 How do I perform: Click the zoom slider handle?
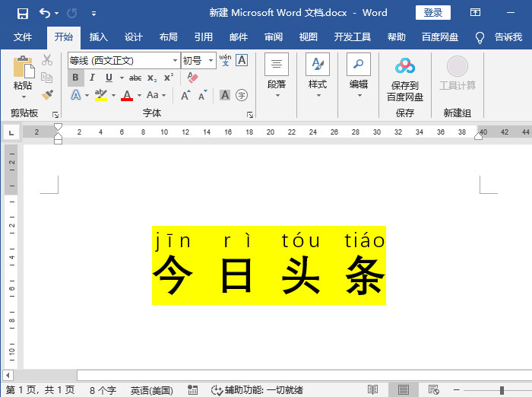pos(502,390)
